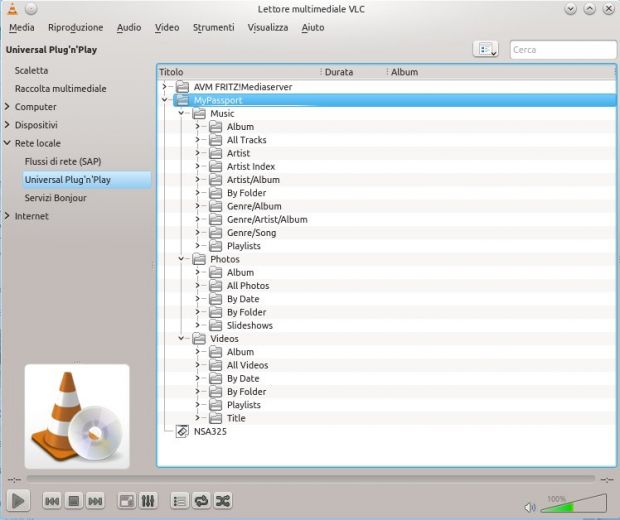Screen dimensions: 620x520
Task: Click the Music folder icon
Action: coord(198,113)
